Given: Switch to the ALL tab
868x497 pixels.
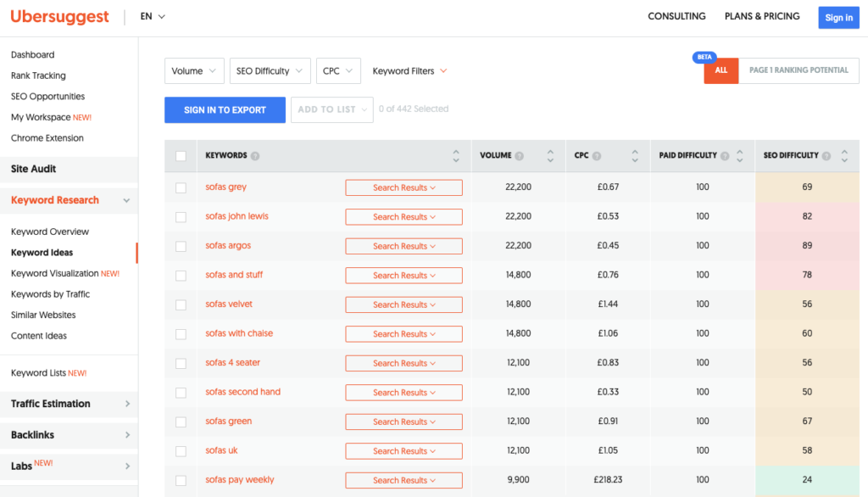Looking at the screenshot, I should pos(721,71).
